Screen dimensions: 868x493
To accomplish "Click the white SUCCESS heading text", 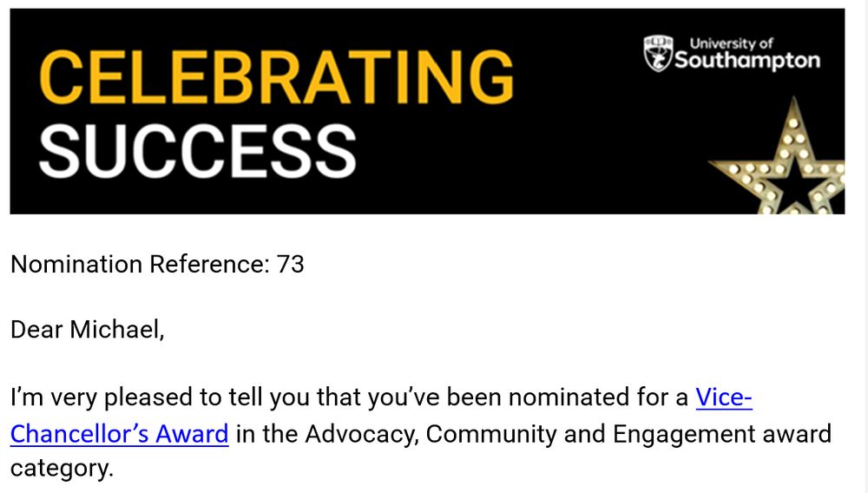I will pyautogui.click(x=197, y=151).
